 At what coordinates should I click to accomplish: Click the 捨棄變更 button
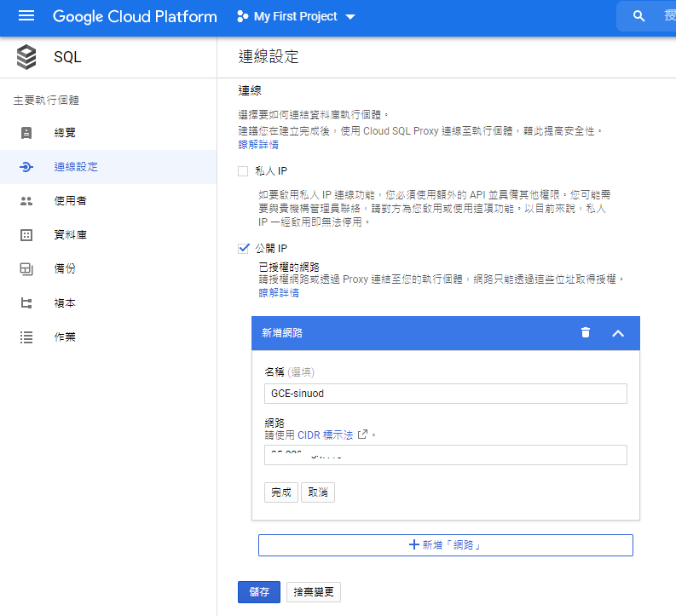(x=314, y=592)
